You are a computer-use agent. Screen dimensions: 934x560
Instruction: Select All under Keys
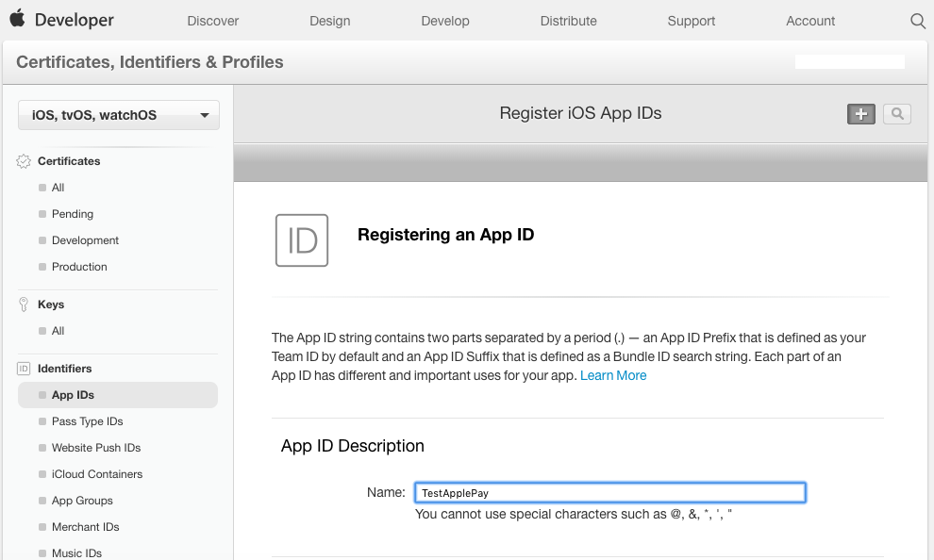[58, 331]
